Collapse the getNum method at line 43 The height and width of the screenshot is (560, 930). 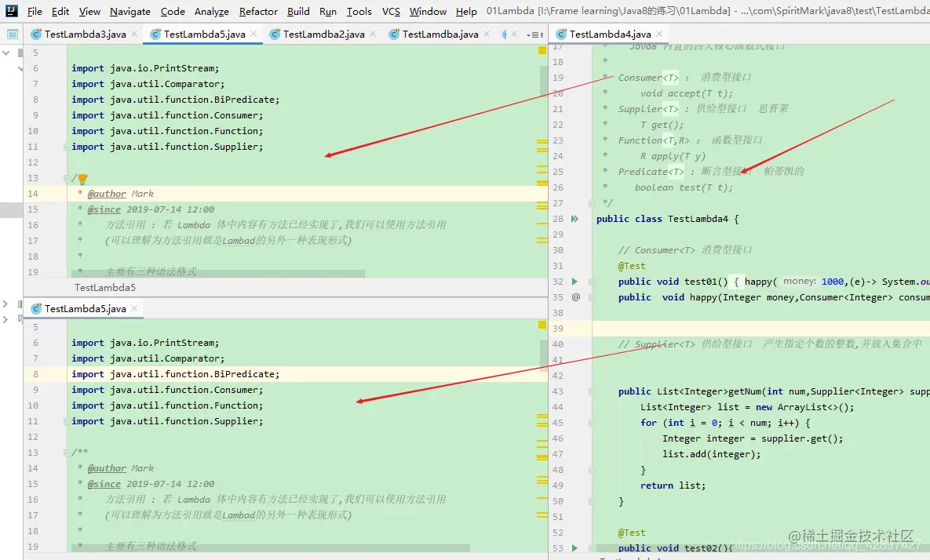tap(591, 391)
